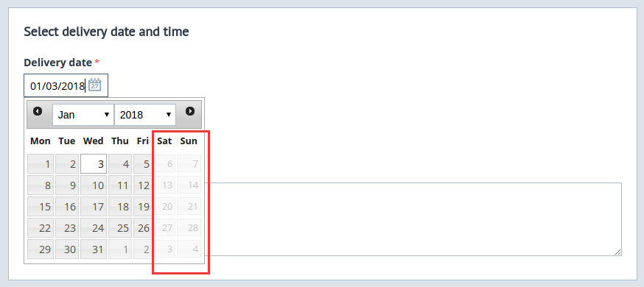Click the January 22 cell
This screenshot has width=644, height=287.
[x=41, y=228]
